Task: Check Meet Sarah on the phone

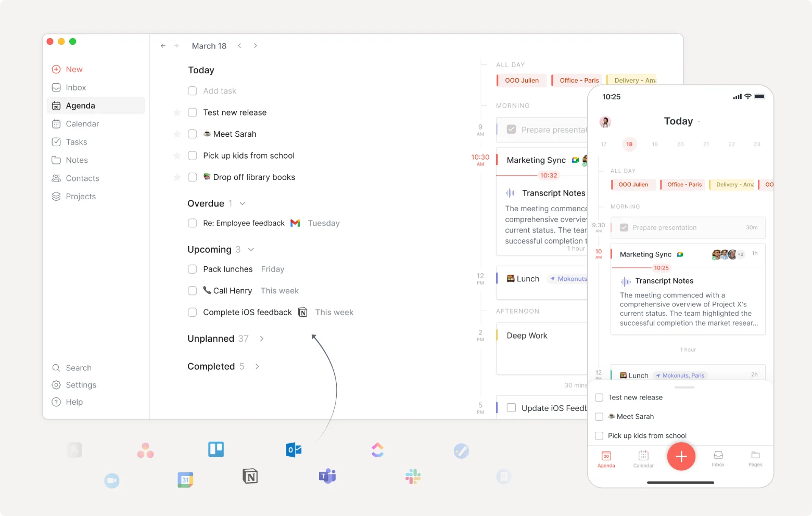Action: click(x=599, y=417)
